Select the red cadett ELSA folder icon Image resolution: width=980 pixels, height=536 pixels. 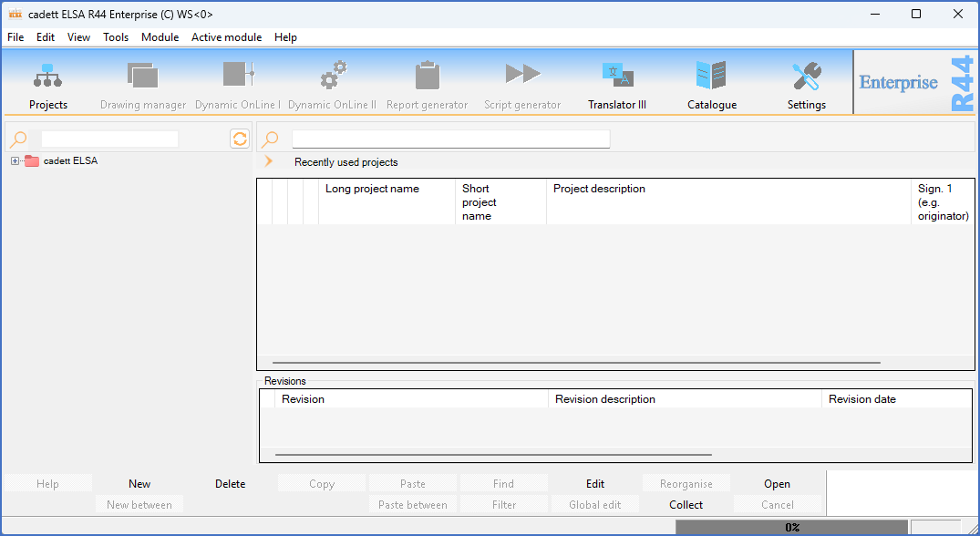tap(32, 161)
